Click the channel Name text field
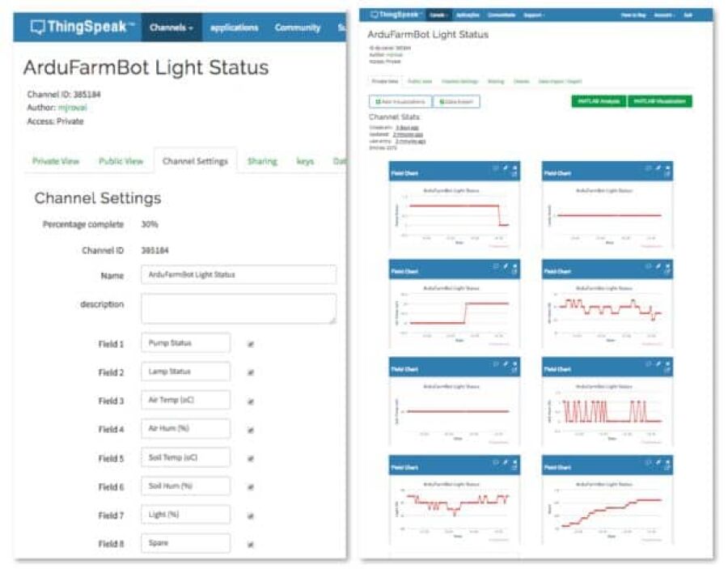728x569 pixels. coord(239,275)
